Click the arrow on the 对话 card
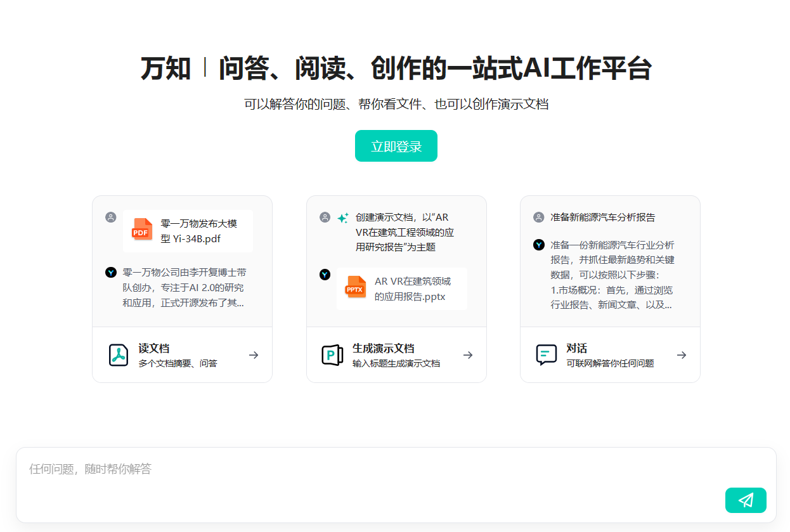 coord(682,354)
